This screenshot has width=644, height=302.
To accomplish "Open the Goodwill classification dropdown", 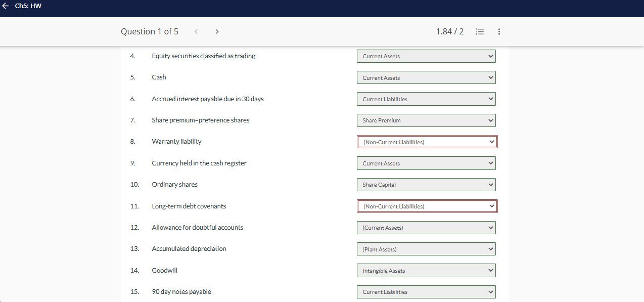I will (426, 271).
